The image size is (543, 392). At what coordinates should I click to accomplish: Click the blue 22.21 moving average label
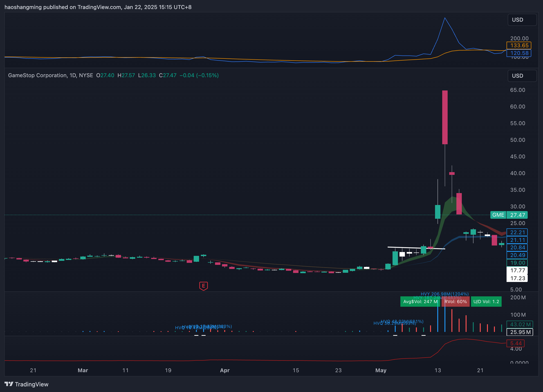point(517,232)
